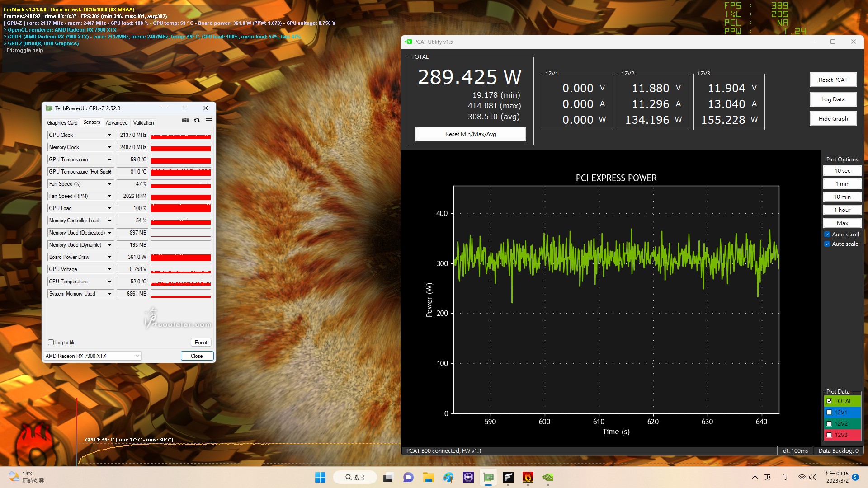Click the Board Power Draw sensor graph
This screenshot has height=488, width=868.
coord(181,257)
